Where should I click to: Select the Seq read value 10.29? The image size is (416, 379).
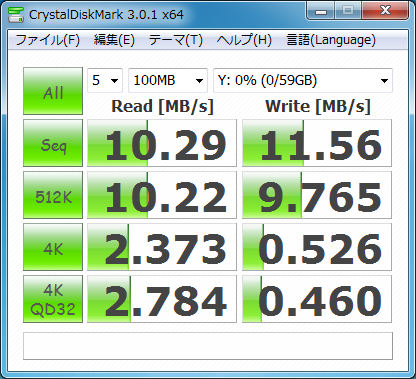click(162, 143)
